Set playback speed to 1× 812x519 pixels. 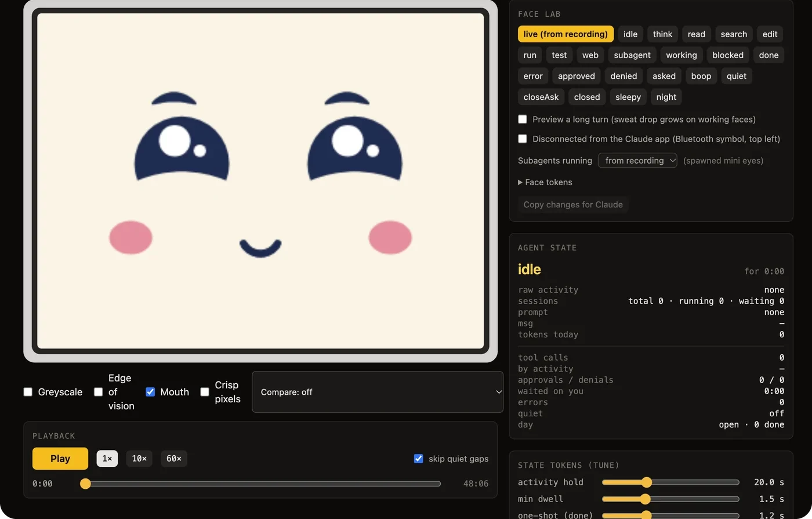pyautogui.click(x=107, y=459)
